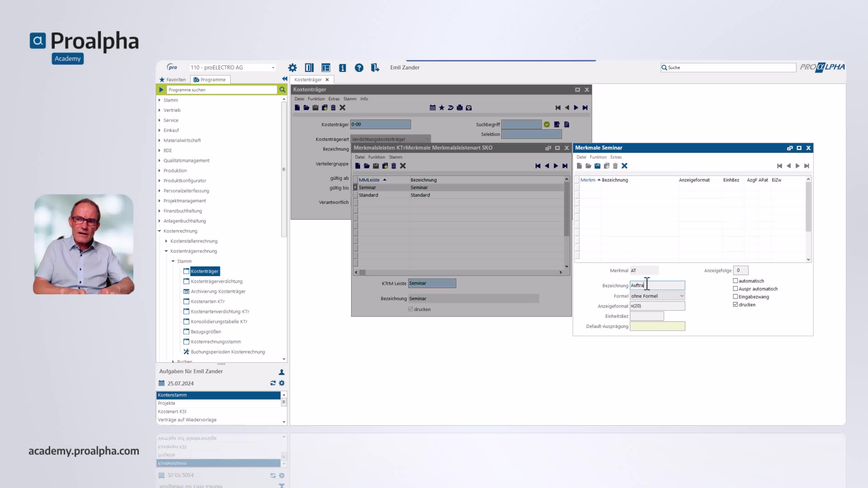The height and width of the screenshot is (488, 868).
Task: Click the Default-Ausprägung yellow input field
Action: pyautogui.click(x=657, y=326)
